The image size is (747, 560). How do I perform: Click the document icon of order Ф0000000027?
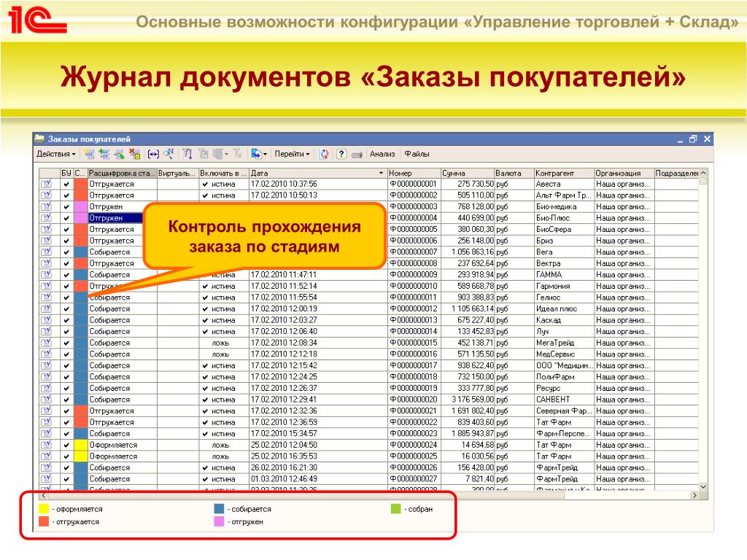click(46, 478)
